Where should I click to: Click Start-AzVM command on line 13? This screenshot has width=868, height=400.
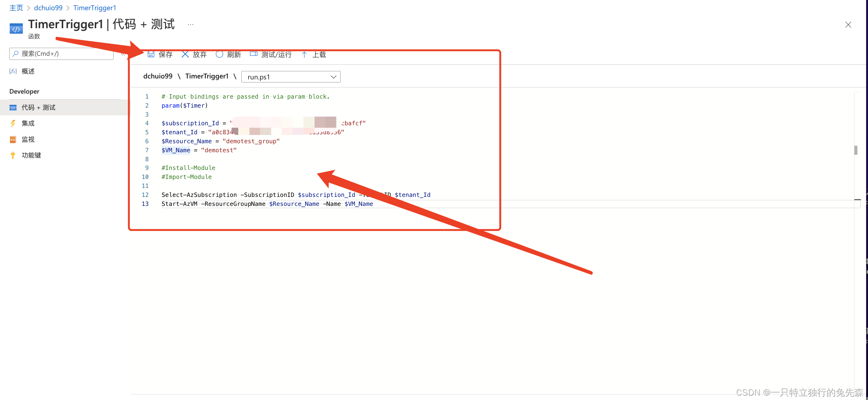tap(179, 204)
